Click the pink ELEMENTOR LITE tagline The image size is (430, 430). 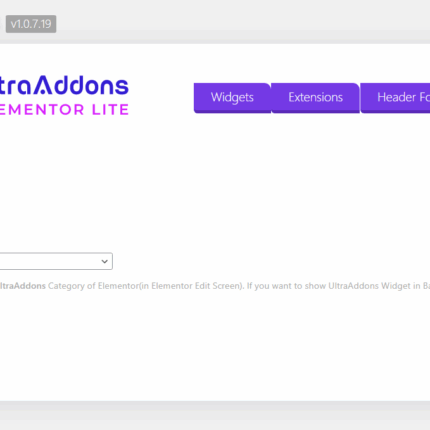[64, 110]
